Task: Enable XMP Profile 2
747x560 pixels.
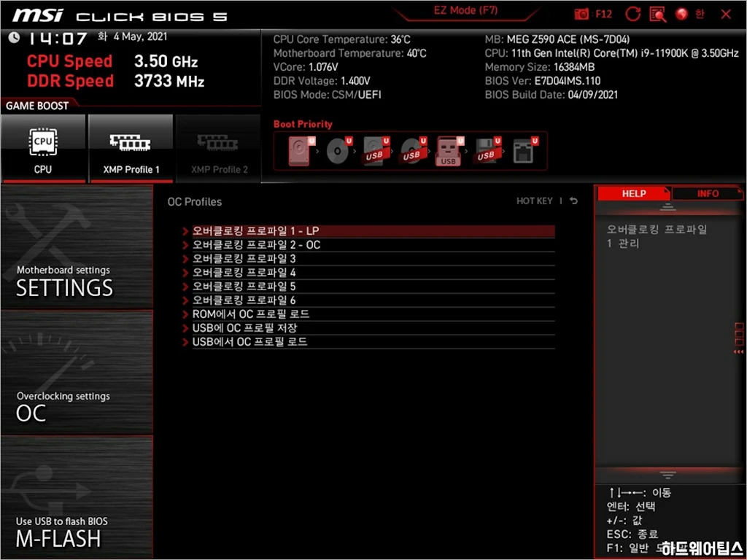Action: pyautogui.click(x=219, y=149)
